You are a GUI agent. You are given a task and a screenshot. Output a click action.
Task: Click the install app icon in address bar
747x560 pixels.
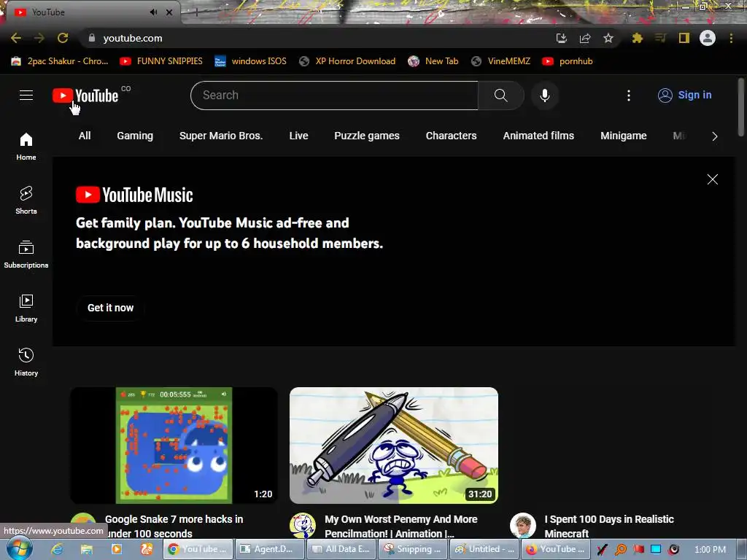561,38
